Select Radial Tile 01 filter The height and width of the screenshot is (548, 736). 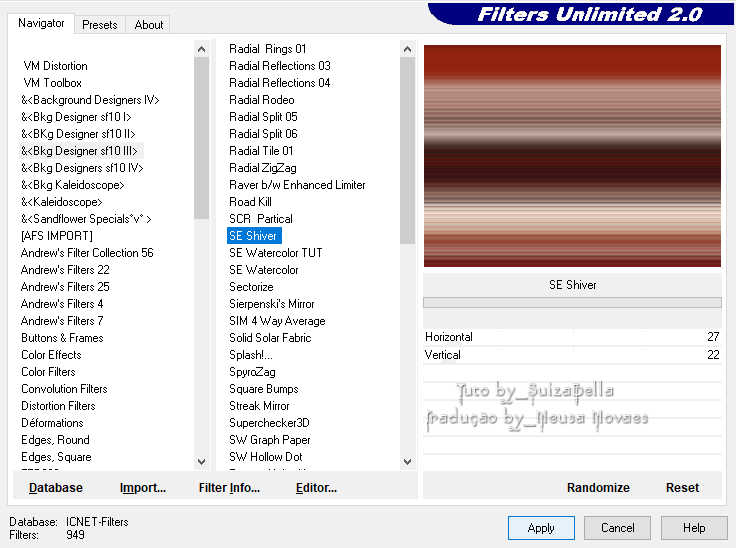click(x=261, y=151)
